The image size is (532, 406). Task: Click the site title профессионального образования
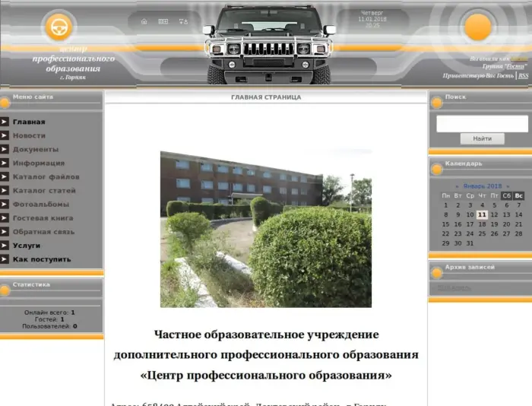pos(73,63)
